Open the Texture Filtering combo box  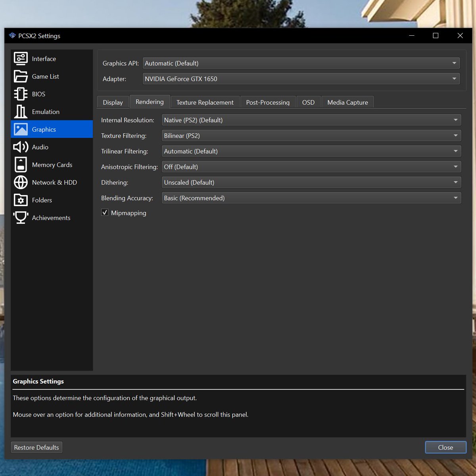tap(311, 136)
